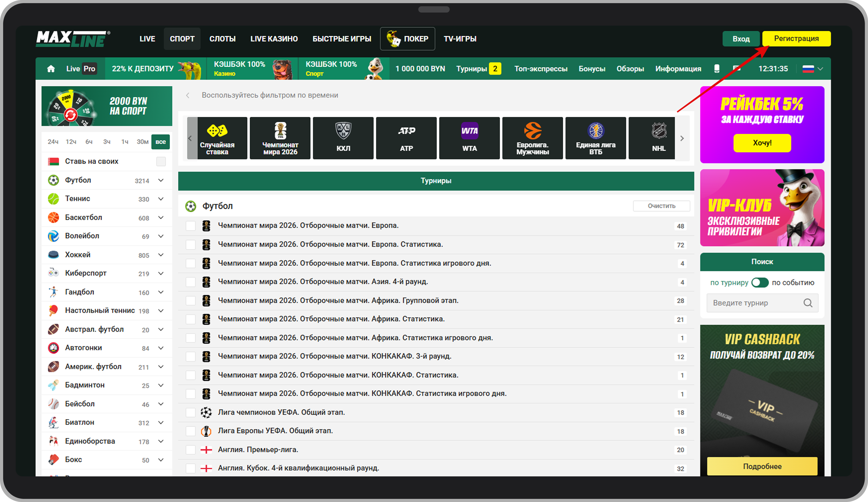Select the Евролига Мужчины tile
The image size is (868, 502).
tap(532, 138)
